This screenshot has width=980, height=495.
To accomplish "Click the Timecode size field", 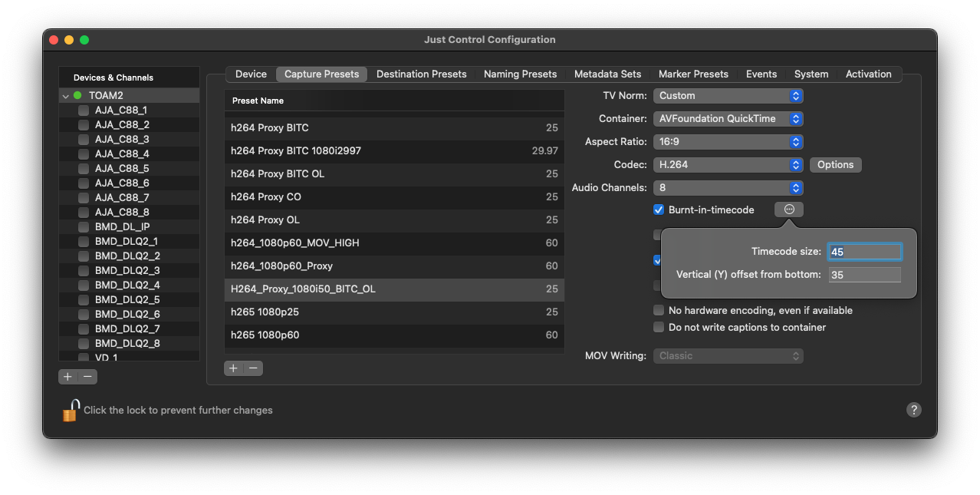I will 864,252.
